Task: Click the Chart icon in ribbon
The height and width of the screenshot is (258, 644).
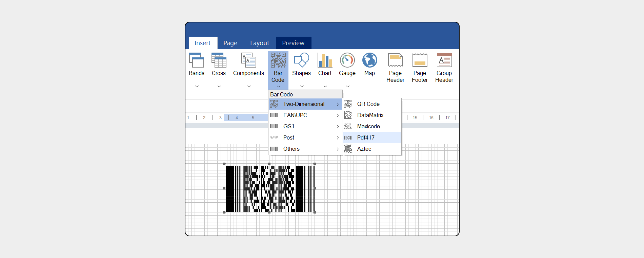Action: tap(325, 60)
